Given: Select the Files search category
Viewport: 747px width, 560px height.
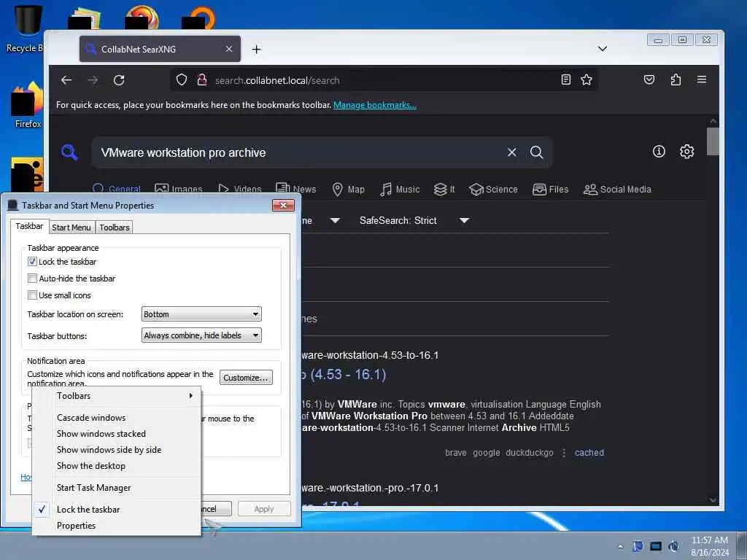Looking at the screenshot, I should point(550,189).
